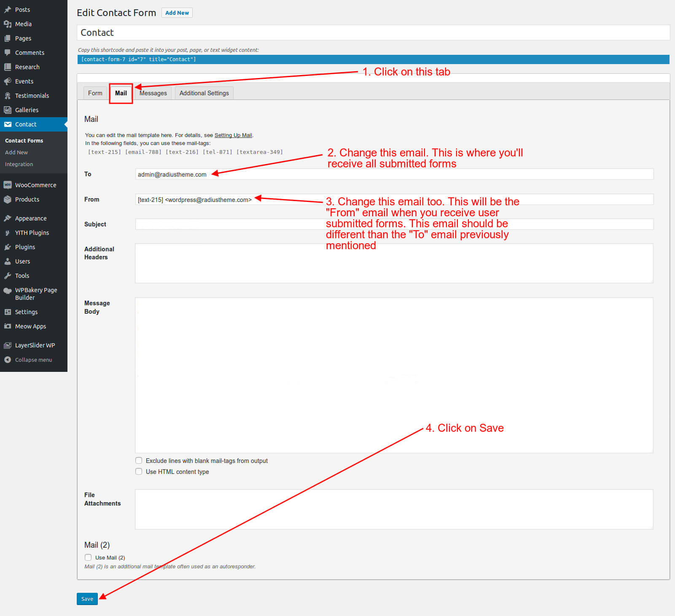Open Add New under Contact menu
The image size is (675, 616).
click(x=16, y=152)
